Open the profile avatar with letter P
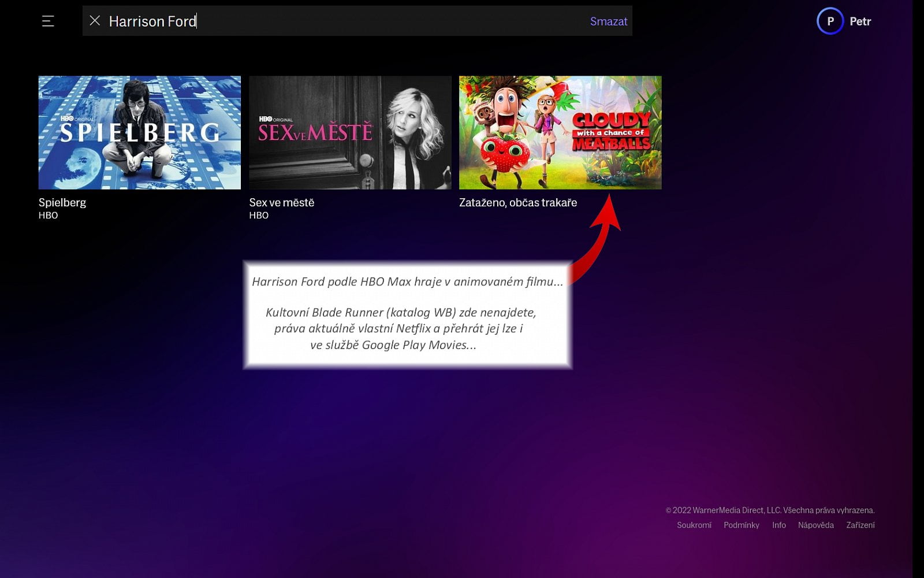 coord(830,21)
